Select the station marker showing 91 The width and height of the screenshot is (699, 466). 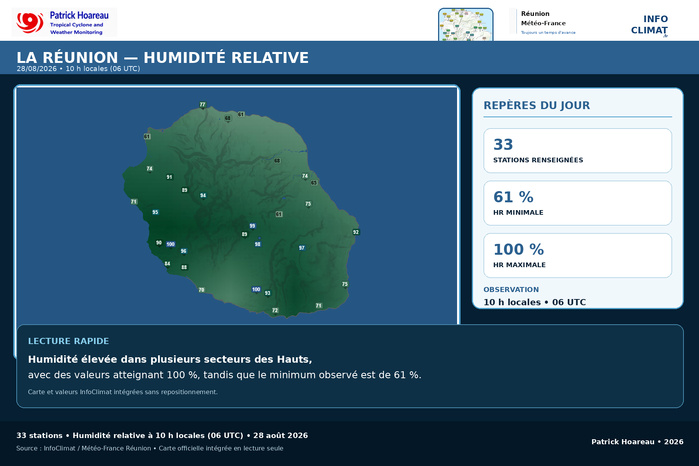coord(169,177)
